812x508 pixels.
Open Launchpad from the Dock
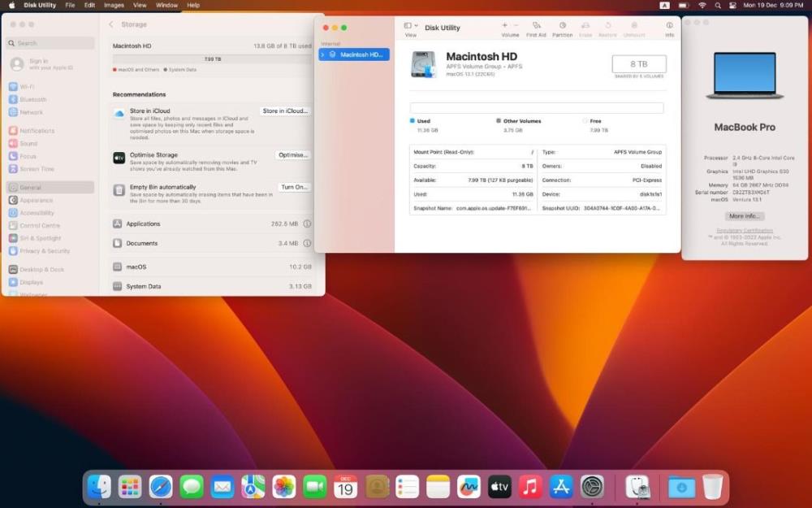pyautogui.click(x=129, y=487)
